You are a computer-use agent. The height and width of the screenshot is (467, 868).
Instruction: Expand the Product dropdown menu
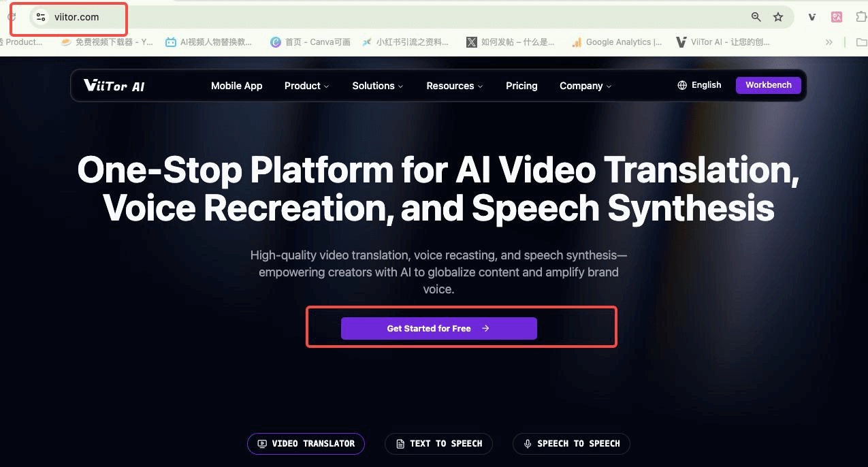[x=306, y=86]
